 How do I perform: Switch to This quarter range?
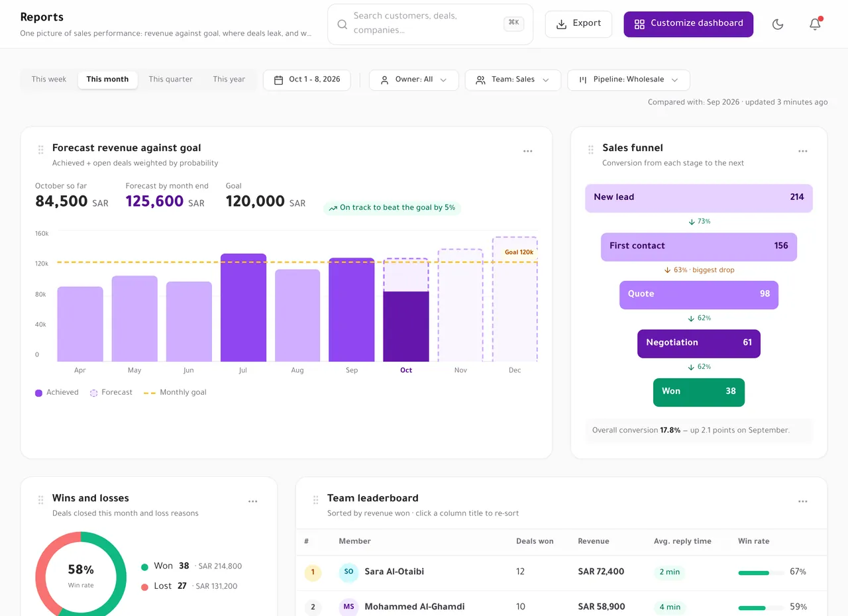(x=170, y=79)
